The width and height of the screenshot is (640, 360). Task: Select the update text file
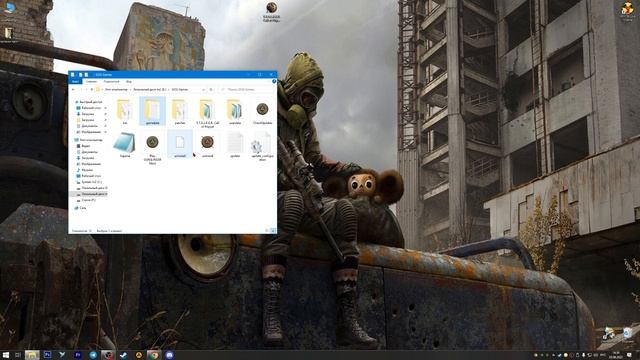point(235,144)
